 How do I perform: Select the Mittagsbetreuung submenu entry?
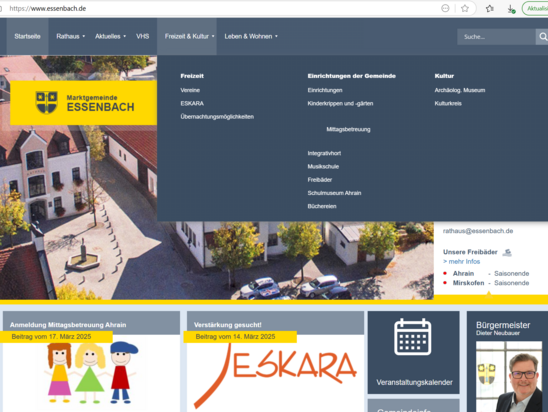click(348, 129)
